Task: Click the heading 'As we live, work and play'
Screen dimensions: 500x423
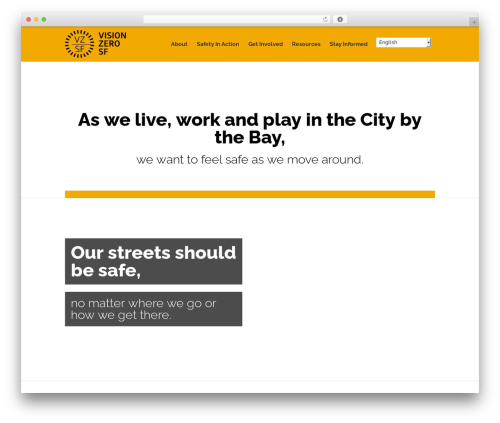Action: coord(250,128)
